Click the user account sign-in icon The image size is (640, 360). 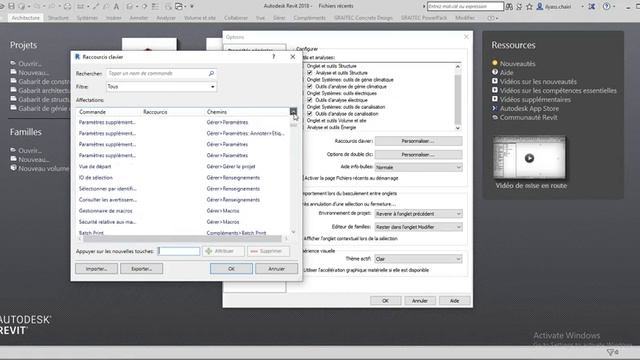[540, 6]
